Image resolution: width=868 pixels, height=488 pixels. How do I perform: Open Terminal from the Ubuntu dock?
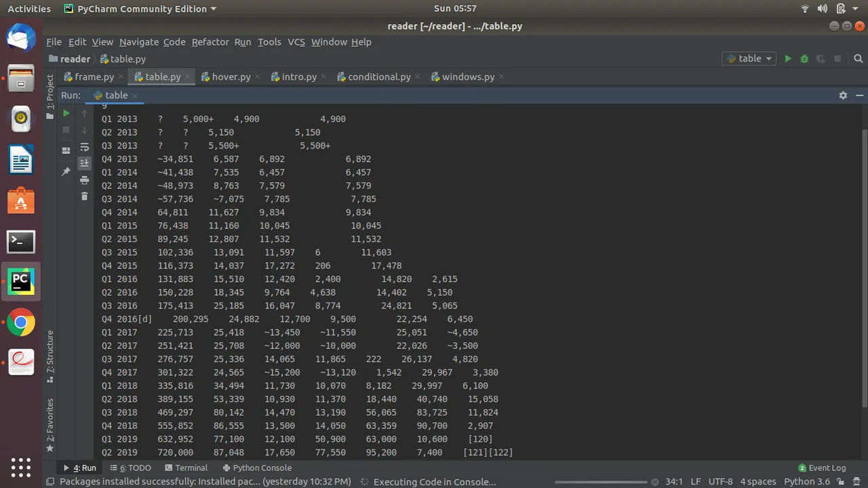tap(21, 241)
